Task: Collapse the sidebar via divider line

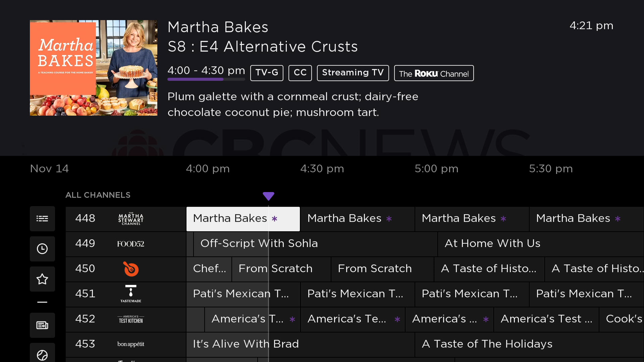Action: click(x=42, y=302)
